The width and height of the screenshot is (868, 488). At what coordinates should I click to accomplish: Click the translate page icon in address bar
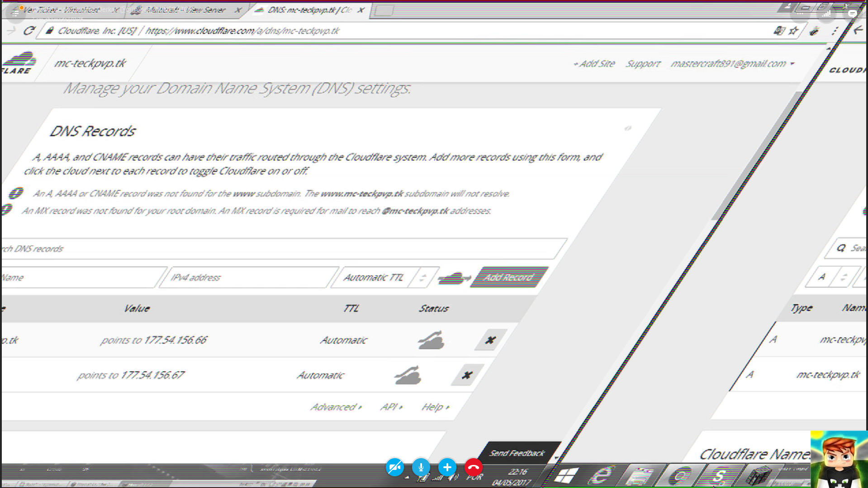pos(778,31)
